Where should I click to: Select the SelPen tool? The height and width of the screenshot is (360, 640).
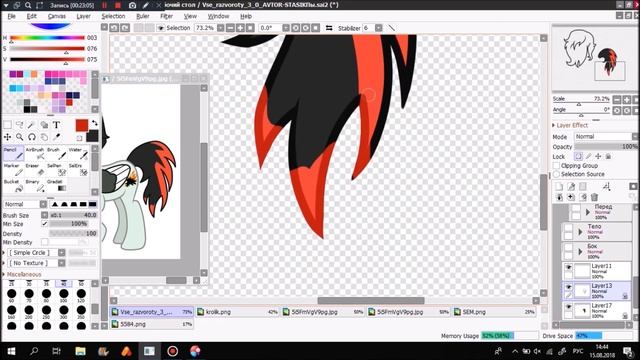(57, 170)
